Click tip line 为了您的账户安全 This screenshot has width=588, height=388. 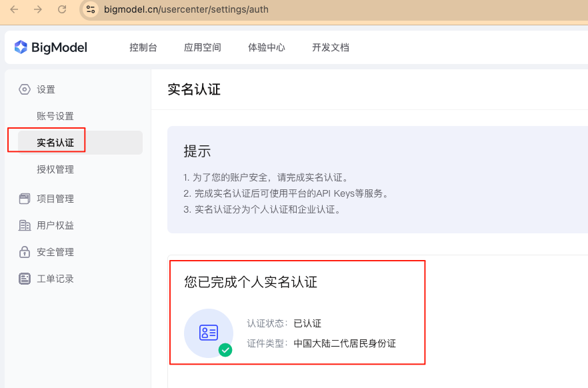267,177
